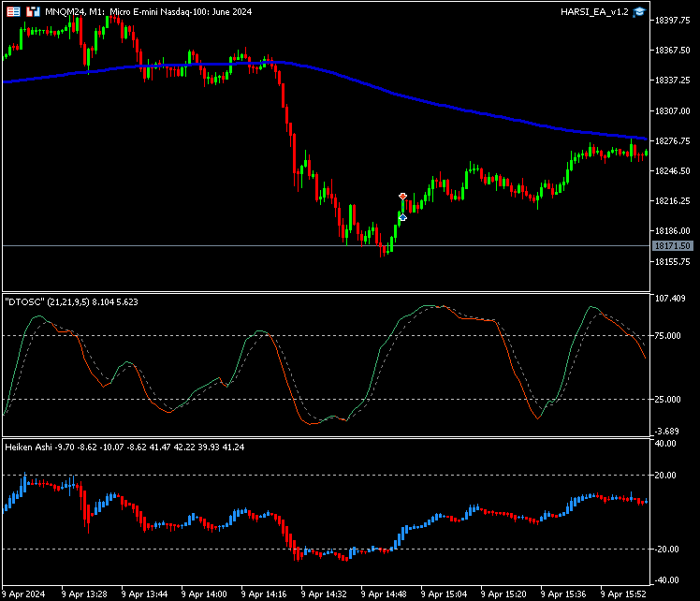The height and width of the screenshot is (601, 700).
Task: Click the -20.00 level in Heiken Ashi pane
Action: click(666, 550)
